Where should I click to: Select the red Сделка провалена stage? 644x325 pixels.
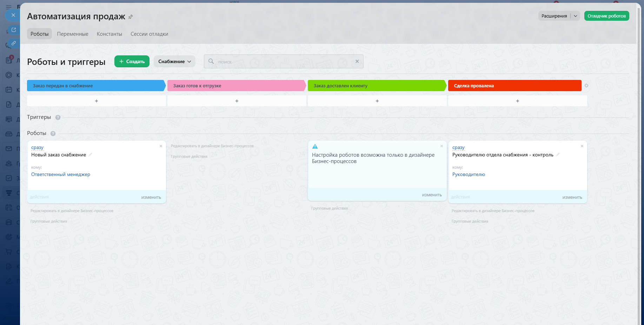[514, 86]
